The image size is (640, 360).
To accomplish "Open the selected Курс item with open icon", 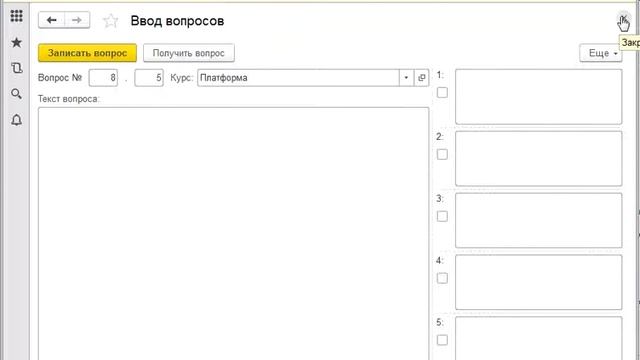I will (x=422, y=78).
